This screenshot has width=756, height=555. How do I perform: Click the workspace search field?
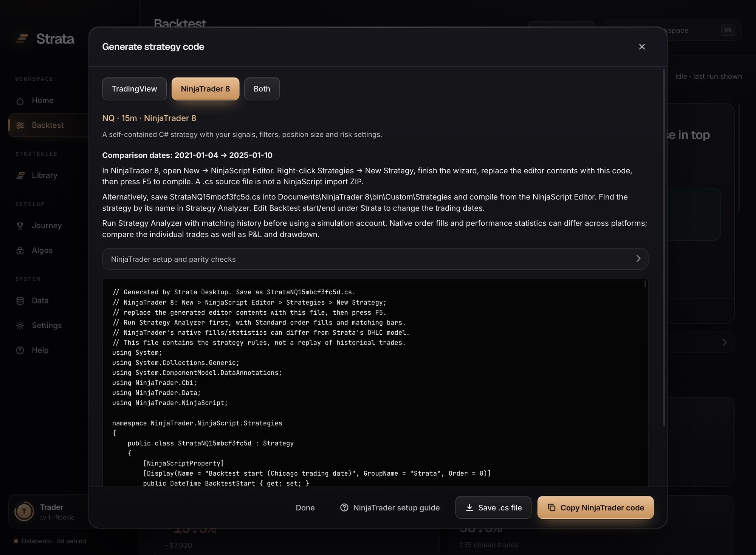click(673, 30)
